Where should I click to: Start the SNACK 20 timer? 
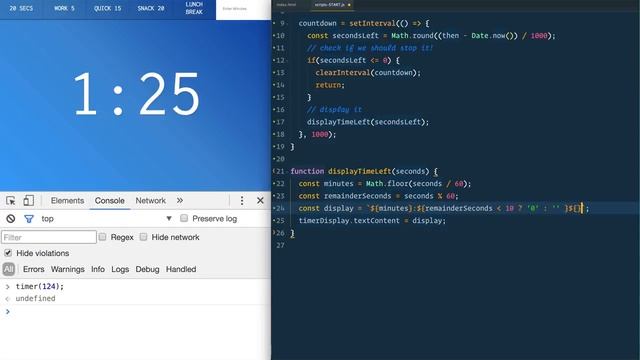pyautogui.click(x=151, y=8)
